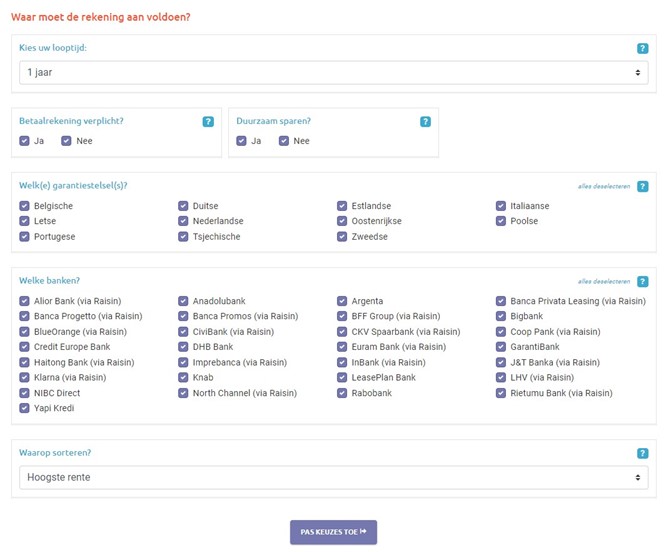The height and width of the screenshot is (552, 666).
Task: Deselect Banca Promos (via Raisin)
Action: tap(183, 316)
